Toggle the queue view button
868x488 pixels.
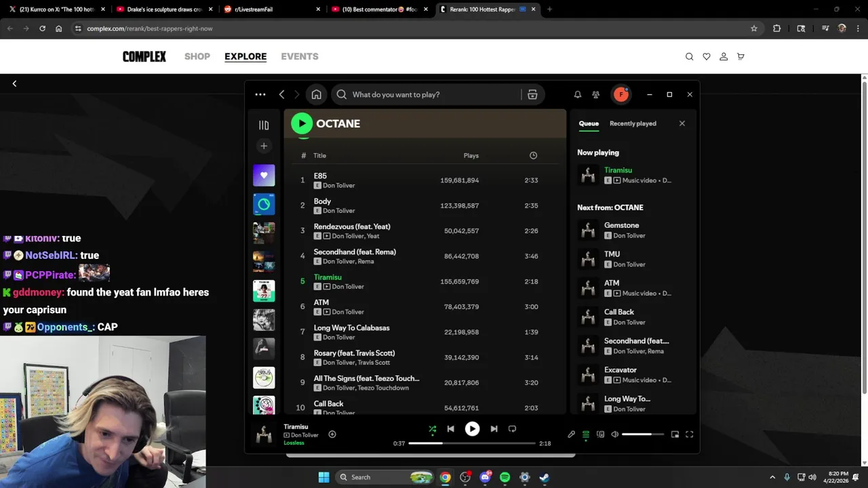pyautogui.click(x=586, y=434)
